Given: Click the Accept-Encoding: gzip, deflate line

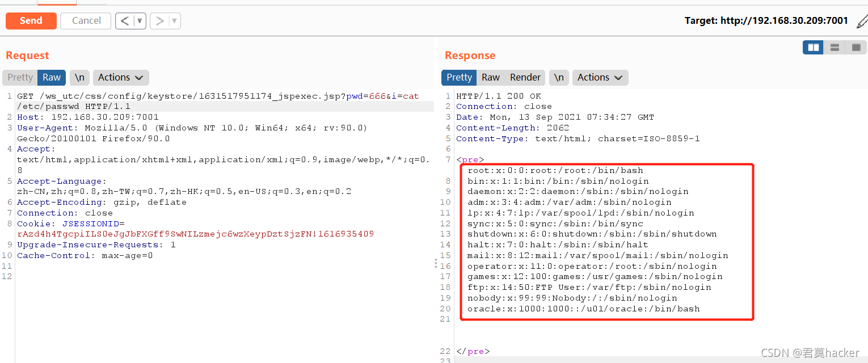Looking at the screenshot, I should pyautogui.click(x=102, y=202).
